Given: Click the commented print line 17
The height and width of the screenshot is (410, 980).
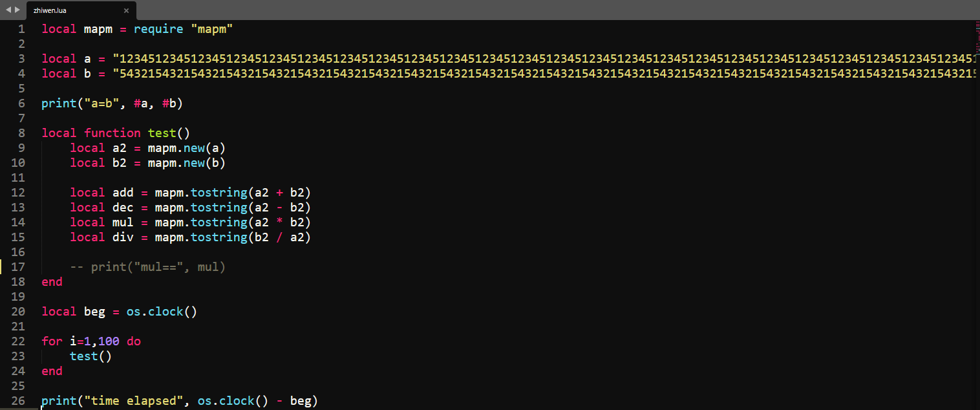Looking at the screenshot, I should (x=147, y=266).
